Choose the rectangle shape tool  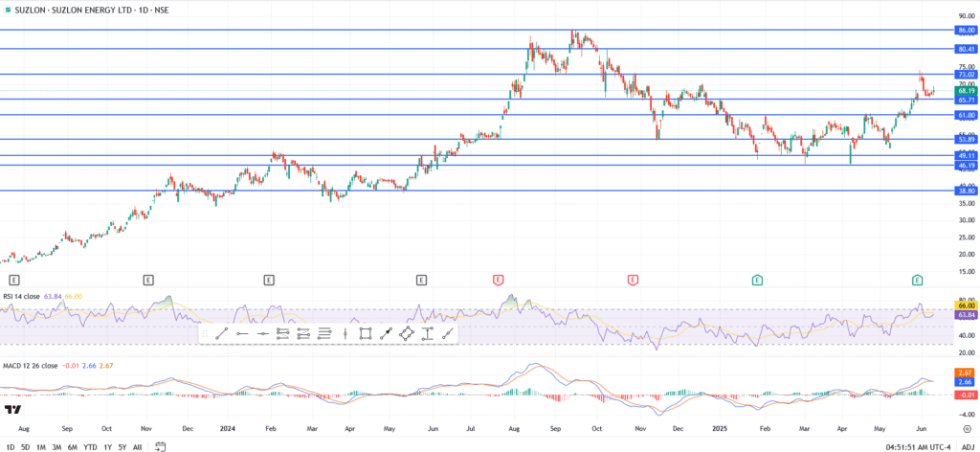pyautogui.click(x=365, y=333)
